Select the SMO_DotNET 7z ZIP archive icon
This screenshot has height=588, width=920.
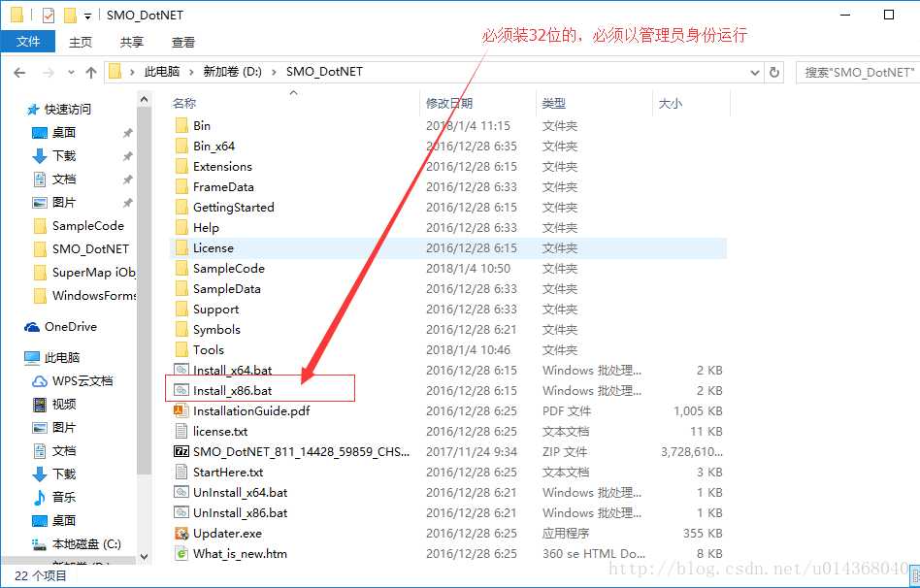181,451
